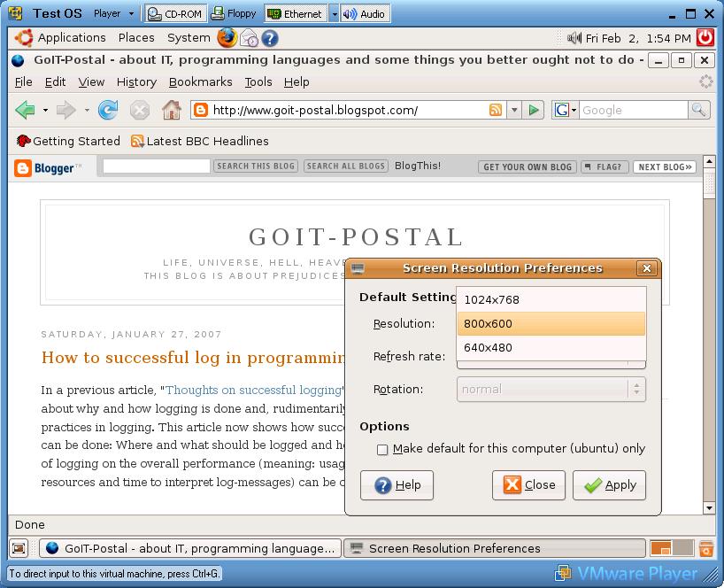This screenshot has height=588, width=724.
Task: Open the Applications menu
Action: coord(72,38)
